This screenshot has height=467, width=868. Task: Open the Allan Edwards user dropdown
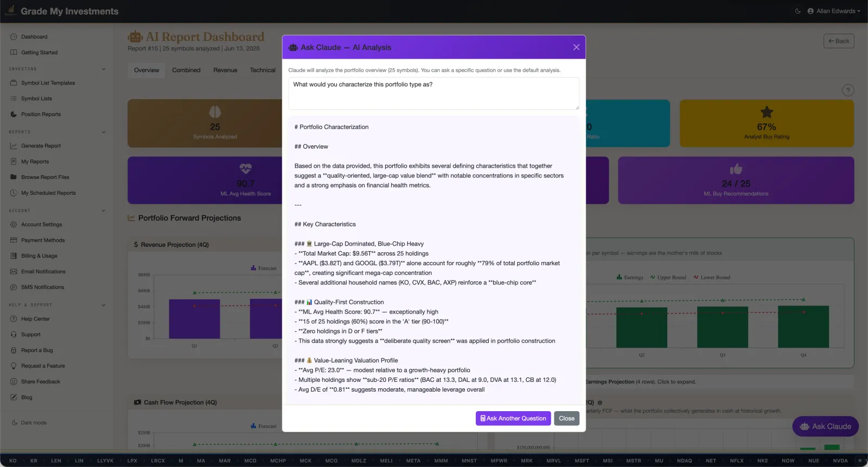click(x=834, y=11)
